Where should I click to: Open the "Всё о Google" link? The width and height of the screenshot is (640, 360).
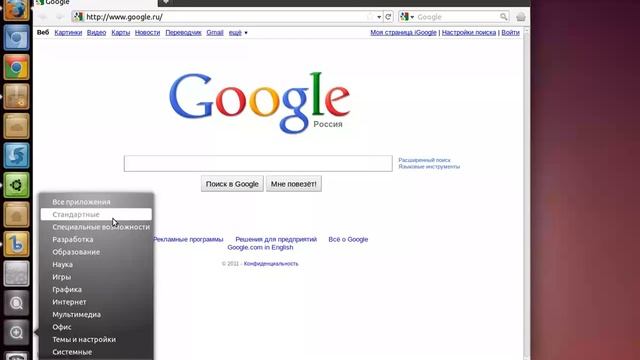pyautogui.click(x=348, y=240)
